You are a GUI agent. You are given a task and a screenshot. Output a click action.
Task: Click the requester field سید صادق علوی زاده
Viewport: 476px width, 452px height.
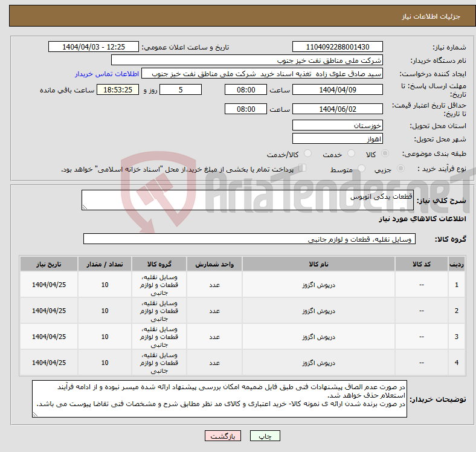tap(262, 74)
